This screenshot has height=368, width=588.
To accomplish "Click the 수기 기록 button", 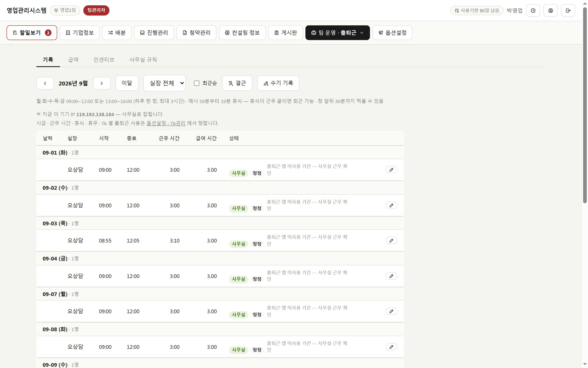I will coord(278,83).
